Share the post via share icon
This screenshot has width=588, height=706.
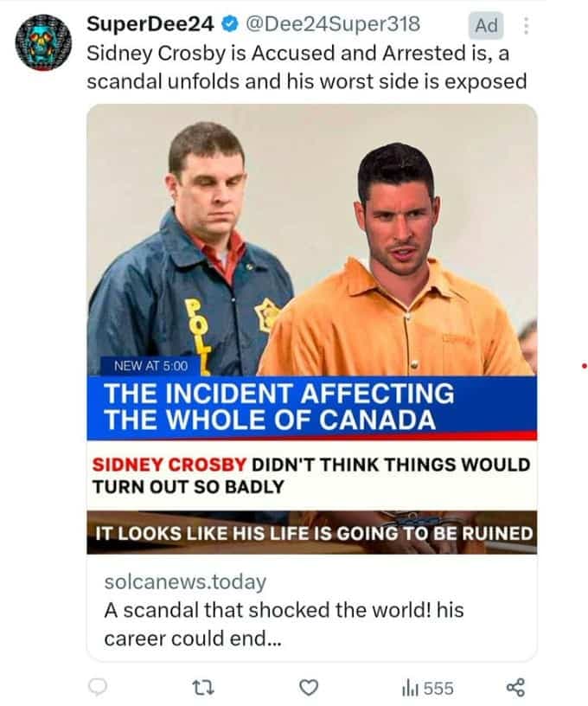click(x=515, y=688)
